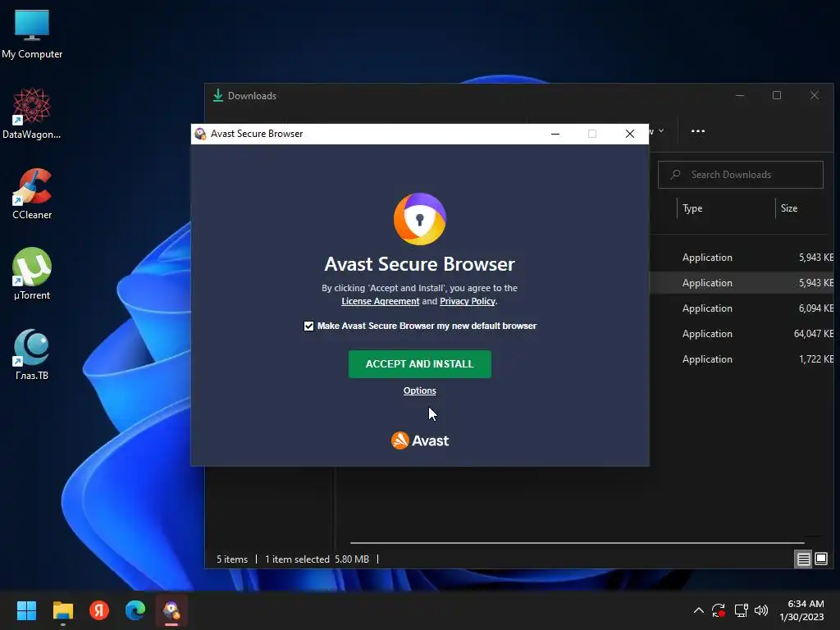The height and width of the screenshot is (630, 840).
Task: Click the 5 items status text
Action: point(232,559)
